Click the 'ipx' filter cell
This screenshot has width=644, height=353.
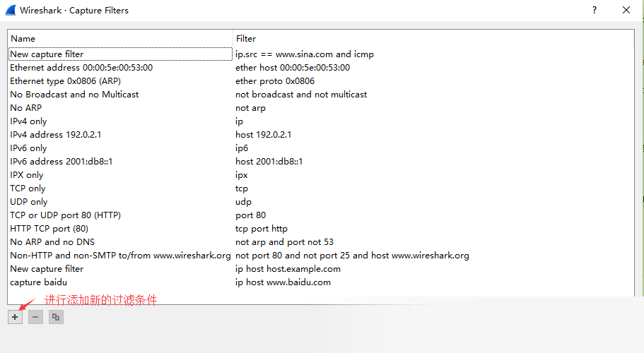242,175
